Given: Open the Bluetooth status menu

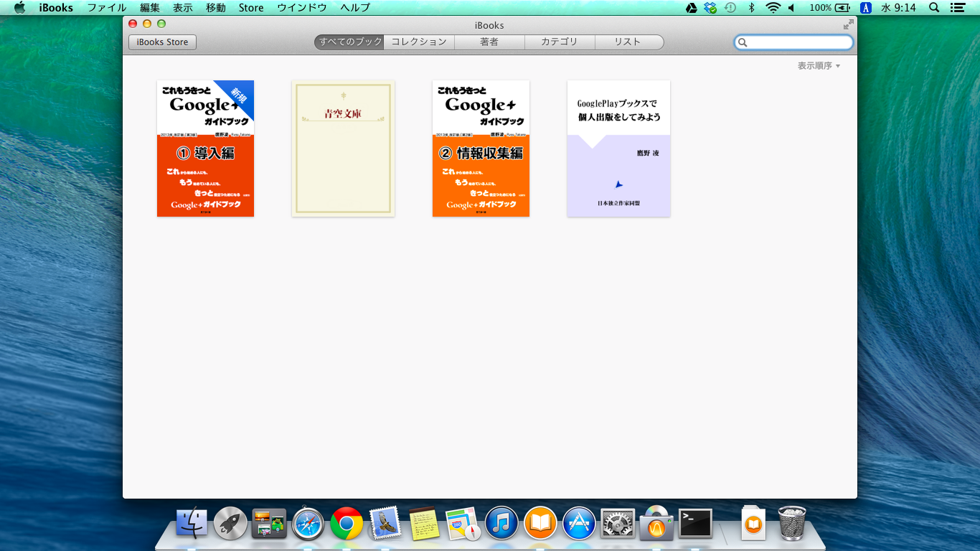Looking at the screenshot, I should click(751, 8).
